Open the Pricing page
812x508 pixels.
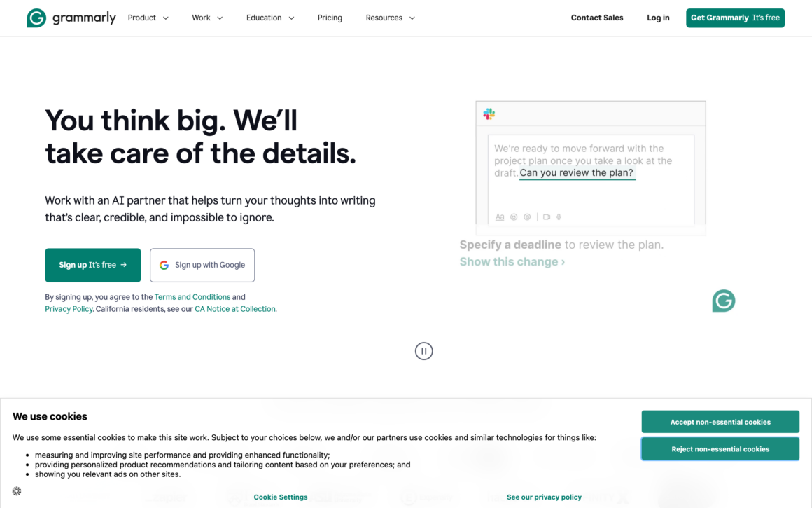coord(330,18)
